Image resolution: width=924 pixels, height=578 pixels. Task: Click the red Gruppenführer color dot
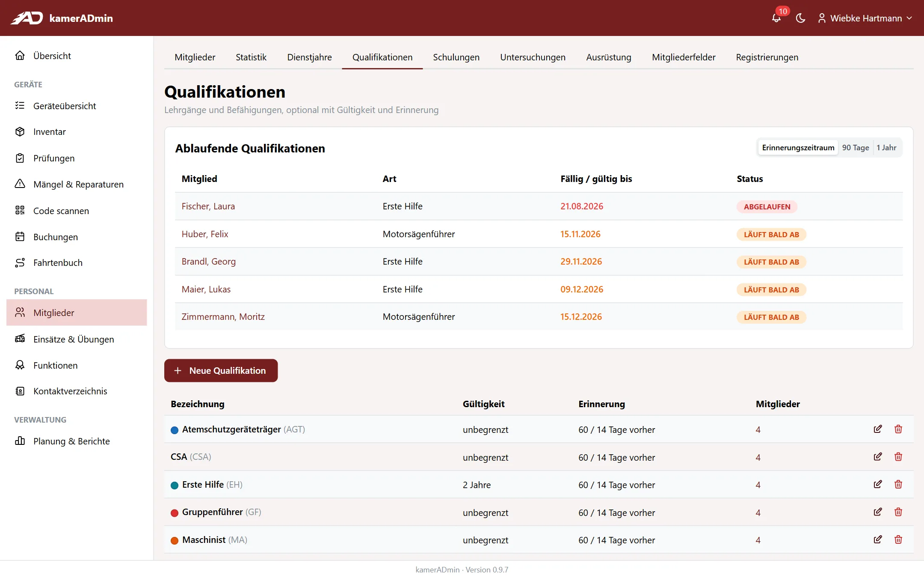(x=175, y=513)
